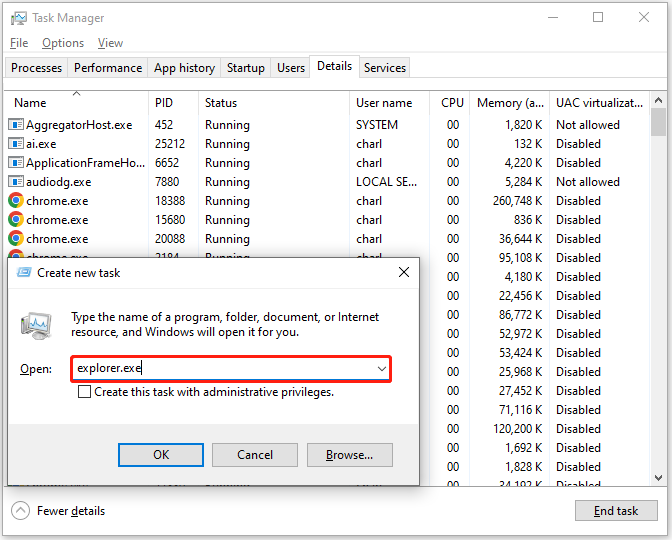Enable administrative privileges checkbox
The height and width of the screenshot is (540, 672).
[x=84, y=392]
